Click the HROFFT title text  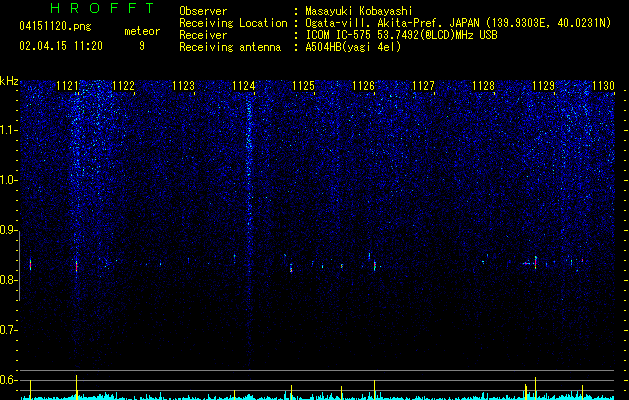(103, 8)
